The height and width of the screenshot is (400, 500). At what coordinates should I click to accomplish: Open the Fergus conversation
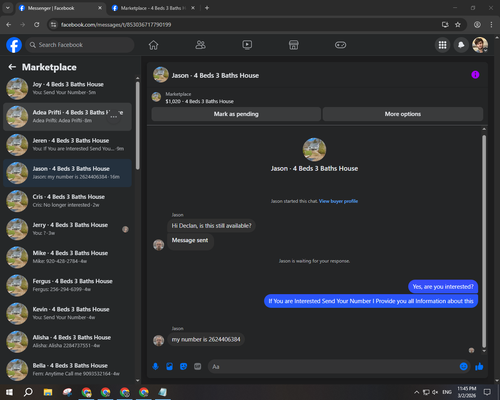click(x=67, y=285)
